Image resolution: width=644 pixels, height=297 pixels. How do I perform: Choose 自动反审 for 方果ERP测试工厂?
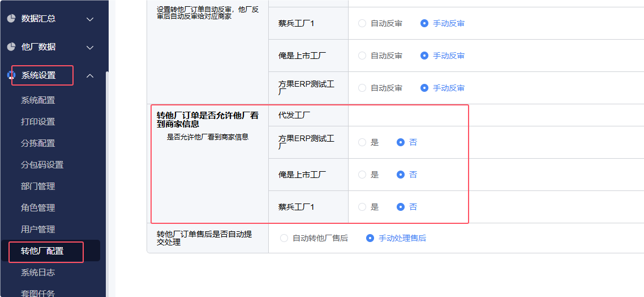coord(362,88)
